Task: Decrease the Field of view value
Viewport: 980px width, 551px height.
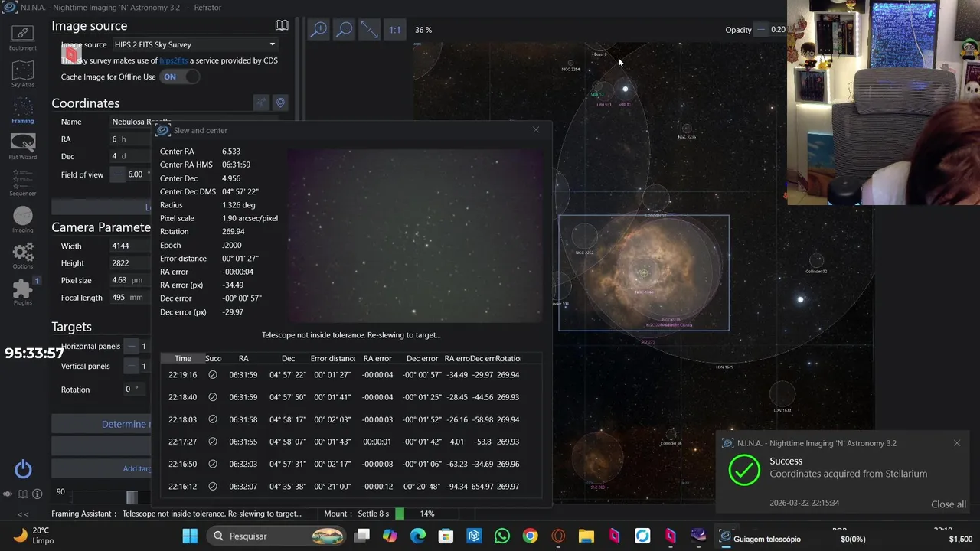Action: pos(118,174)
